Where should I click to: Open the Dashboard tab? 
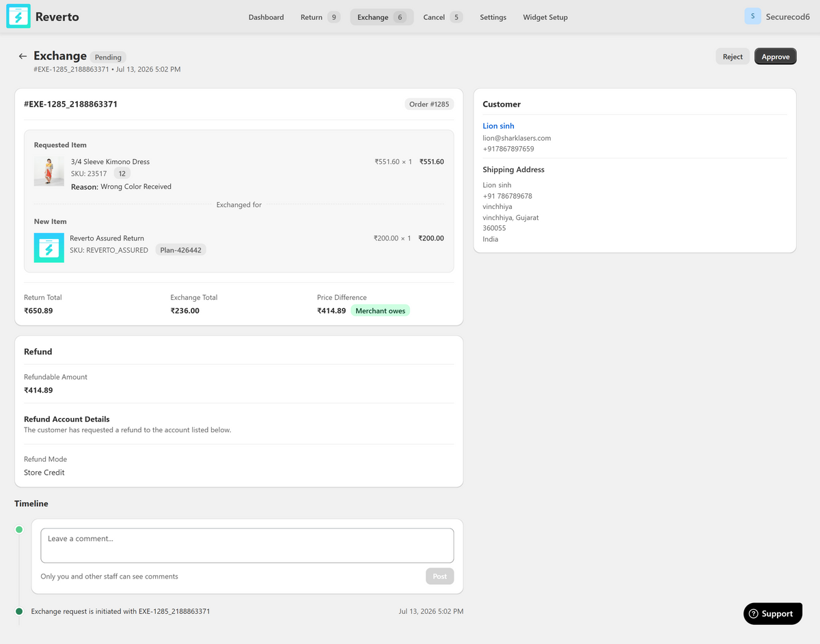(266, 17)
